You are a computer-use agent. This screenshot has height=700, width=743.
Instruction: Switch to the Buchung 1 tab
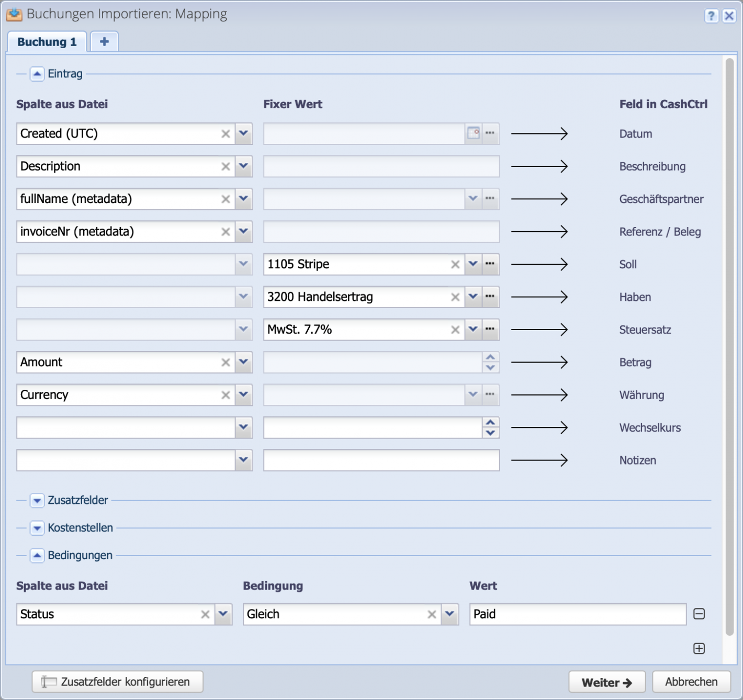coord(47,41)
